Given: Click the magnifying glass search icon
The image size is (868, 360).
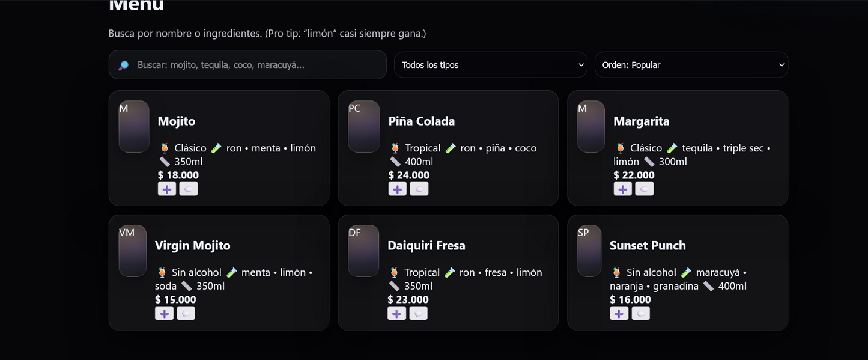Looking at the screenshot, I should [x=123, y=64].
